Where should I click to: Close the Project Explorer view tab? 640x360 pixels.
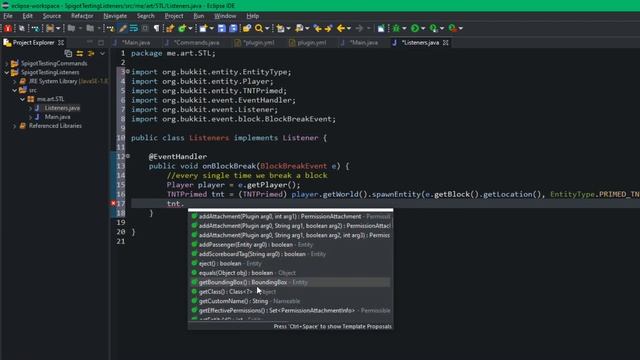tap(61, 42)
